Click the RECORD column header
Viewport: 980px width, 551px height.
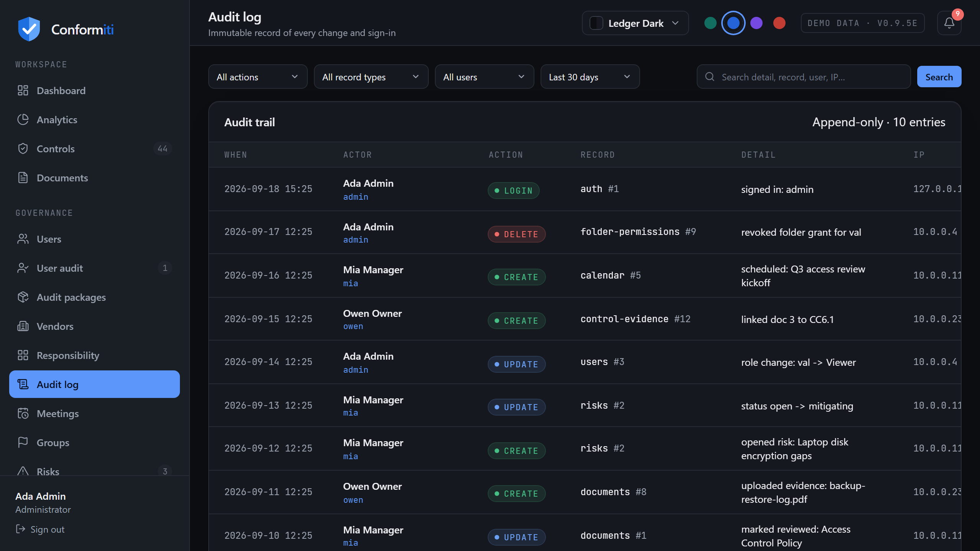(598, 155)
